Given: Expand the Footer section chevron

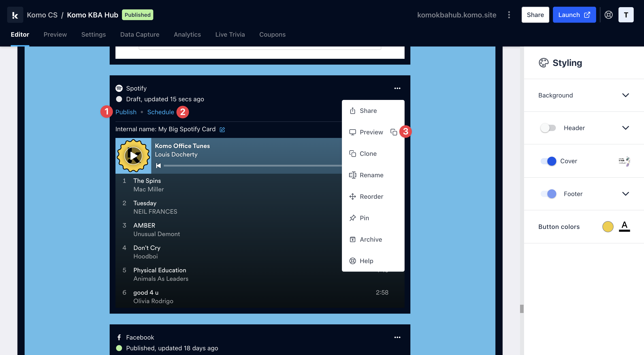Looking at the screenshot, I should pos(625,194).
